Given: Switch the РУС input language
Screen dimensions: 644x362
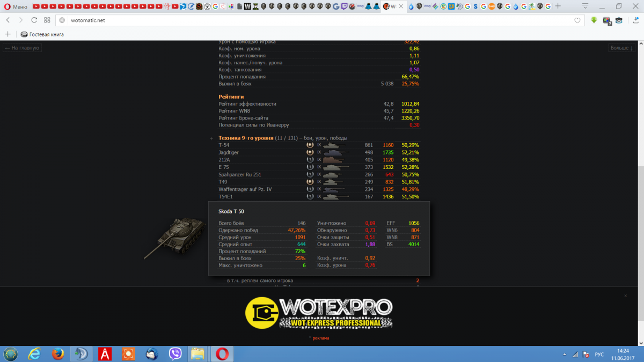Looking at the screenshot, I should click(600, 354).
